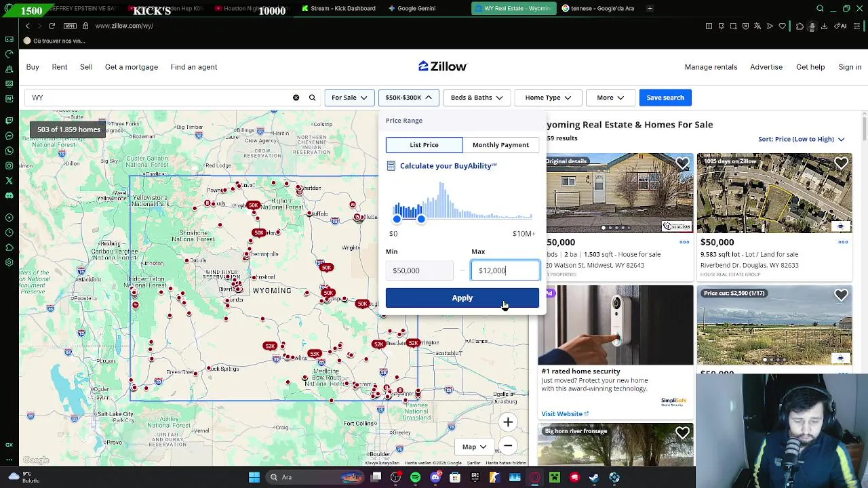Favorite the Riverbend Dr land listing

tap(841, 163)
